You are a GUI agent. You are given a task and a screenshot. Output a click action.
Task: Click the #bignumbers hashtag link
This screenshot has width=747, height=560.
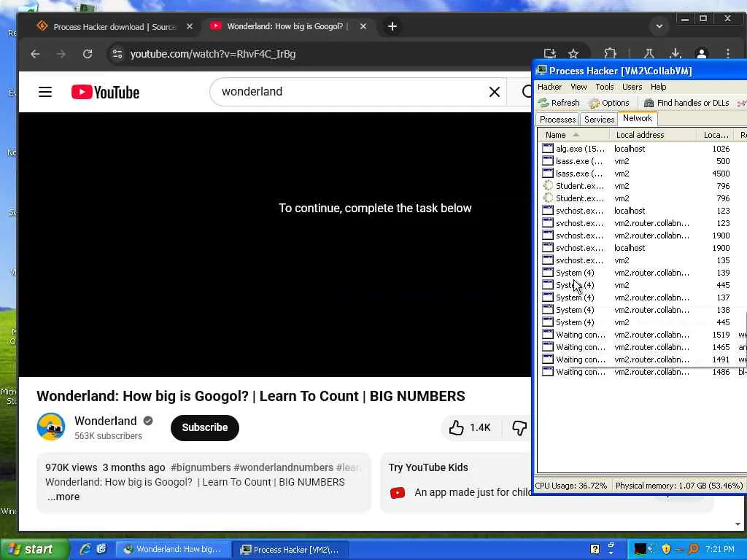click(201, 467)
